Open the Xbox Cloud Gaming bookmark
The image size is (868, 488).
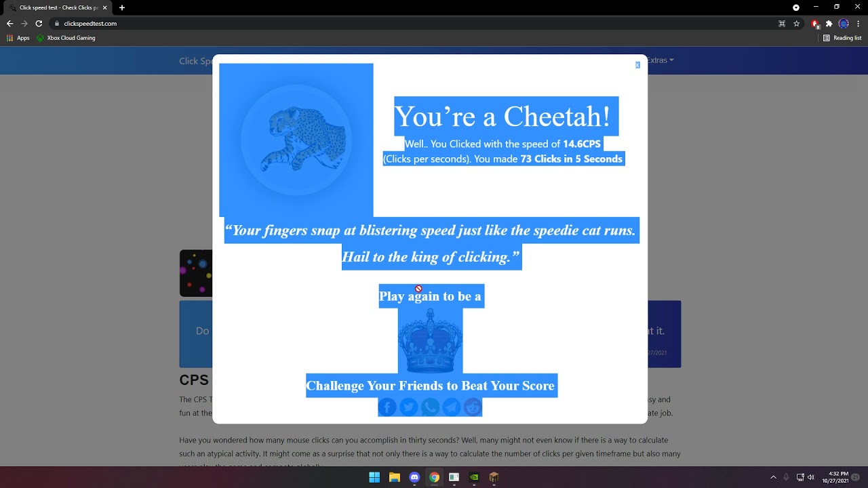point(66,38)
